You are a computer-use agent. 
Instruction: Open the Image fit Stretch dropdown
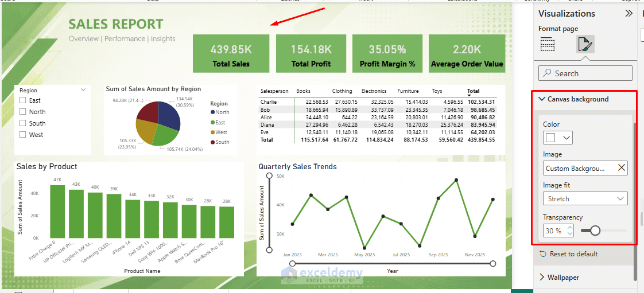coord(585,198)
